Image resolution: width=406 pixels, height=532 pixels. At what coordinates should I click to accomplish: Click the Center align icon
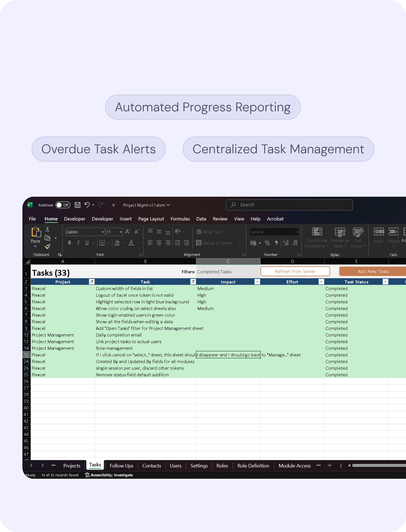159,243
